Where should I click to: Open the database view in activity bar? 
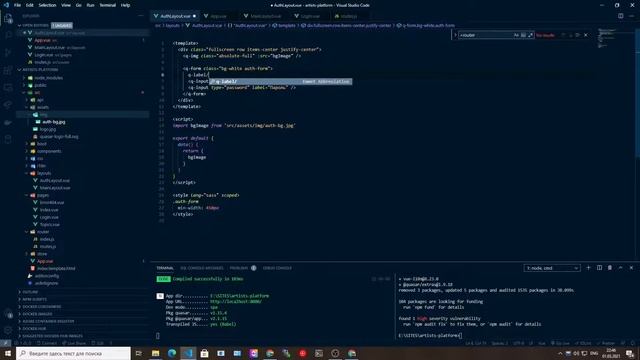tap(8, 140)
